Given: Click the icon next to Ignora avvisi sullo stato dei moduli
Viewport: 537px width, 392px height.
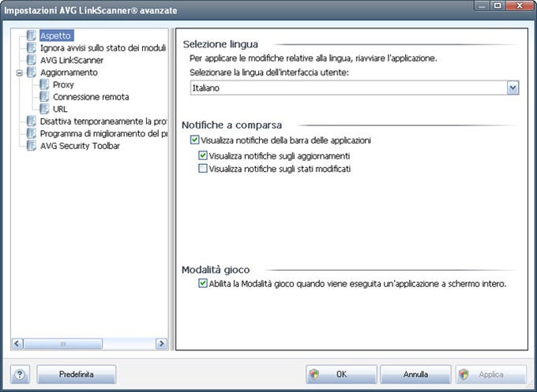Looking at the screenshot, I should tap(31, 48).
